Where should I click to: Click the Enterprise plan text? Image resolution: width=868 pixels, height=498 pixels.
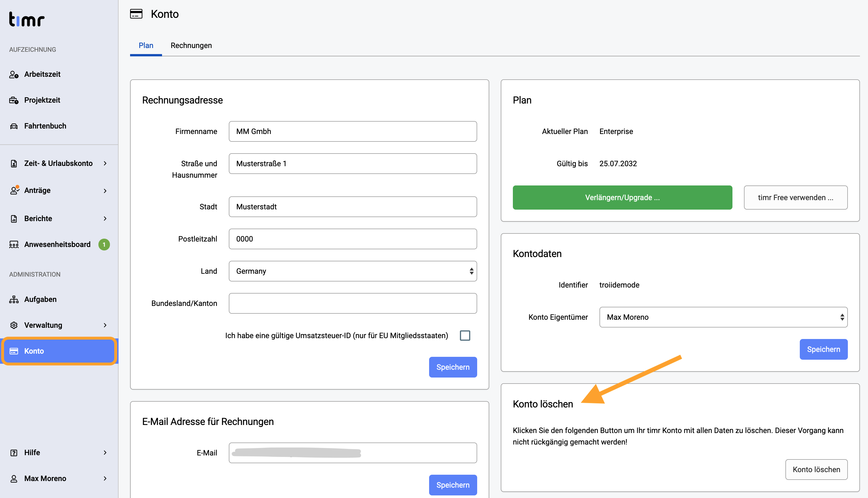coord(616,131)
